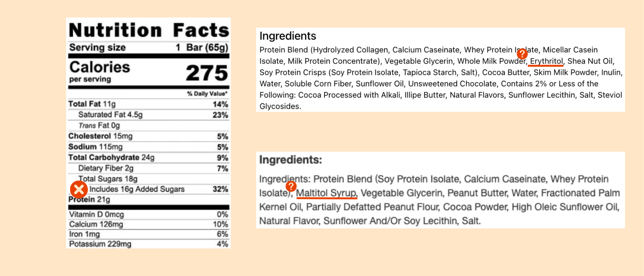
Task: Click the Protein 21g row
Action: tap(149, 200)
